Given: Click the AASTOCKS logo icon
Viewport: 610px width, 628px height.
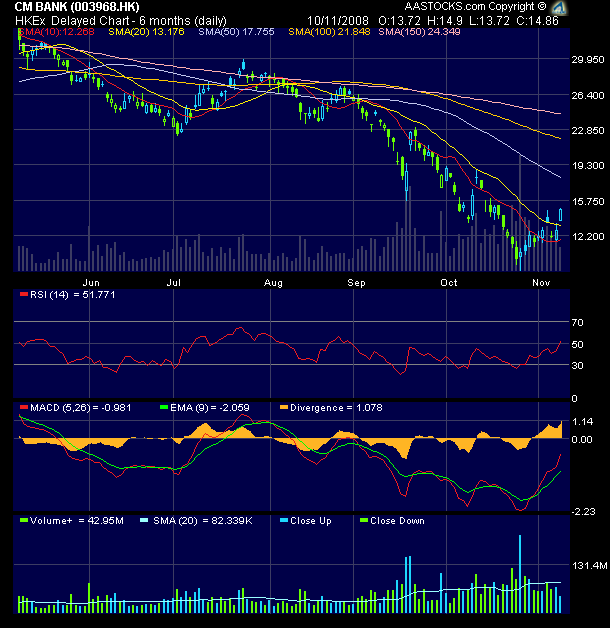Looking at the screenshot, I should (559, 8).
